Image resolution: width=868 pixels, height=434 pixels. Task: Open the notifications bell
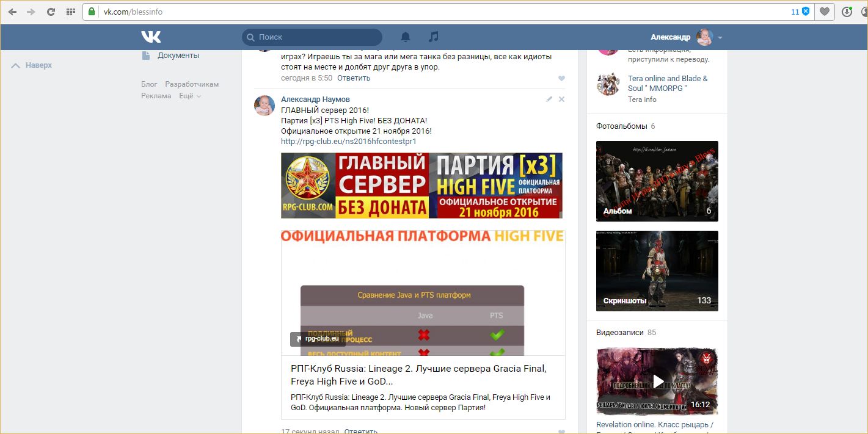coord(405,37)
